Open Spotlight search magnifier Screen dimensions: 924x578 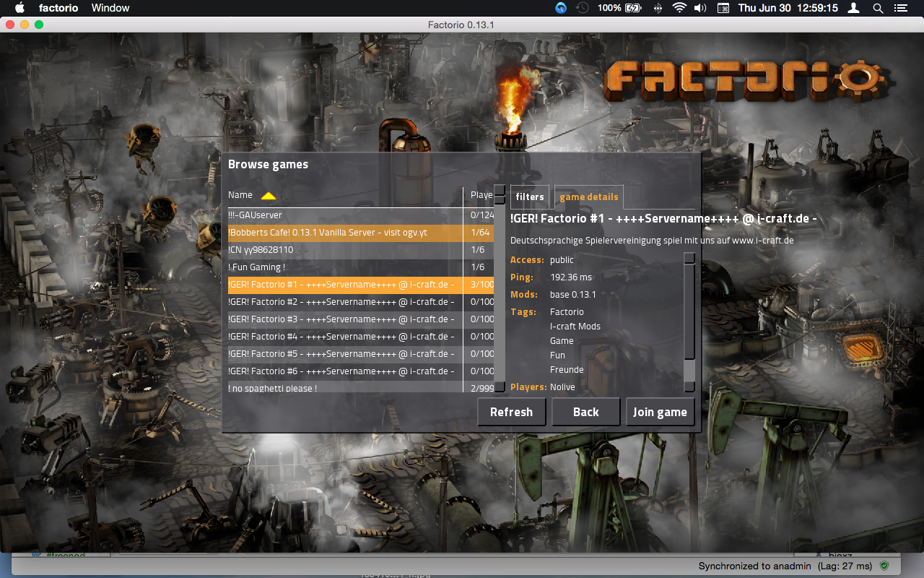click(878, 8)
